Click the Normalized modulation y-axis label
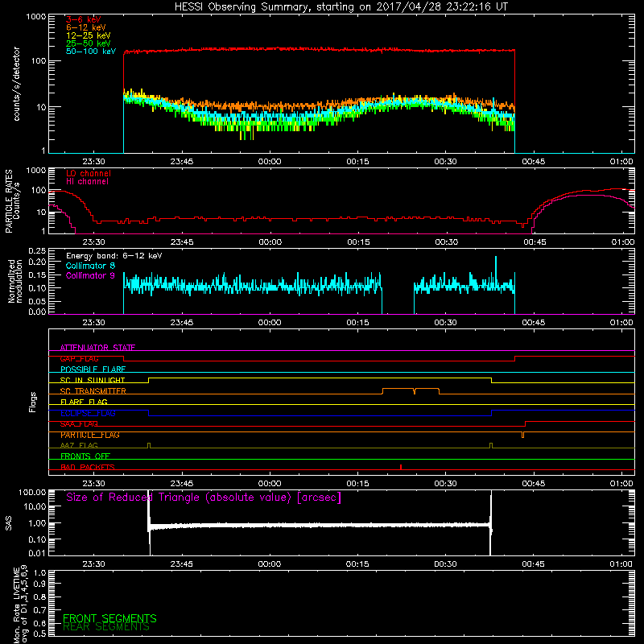Screen dimensions: 644x644 coord(15,281)
